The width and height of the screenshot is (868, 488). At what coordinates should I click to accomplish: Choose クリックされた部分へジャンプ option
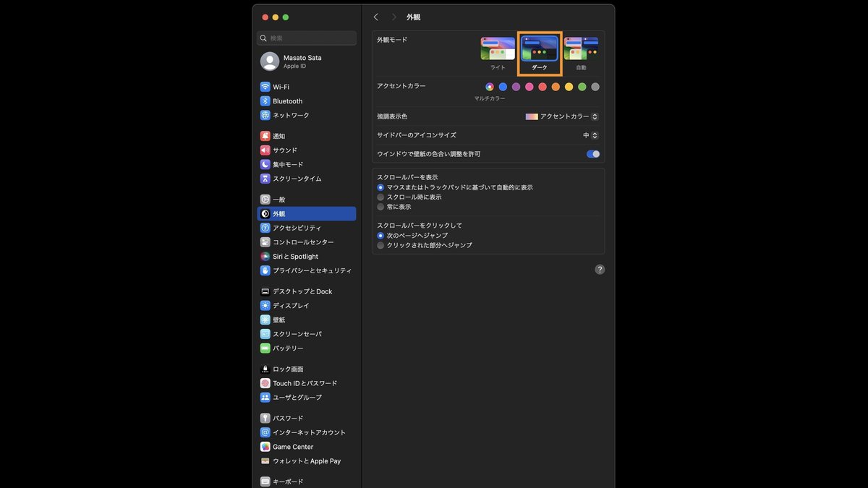click(380, 245)
